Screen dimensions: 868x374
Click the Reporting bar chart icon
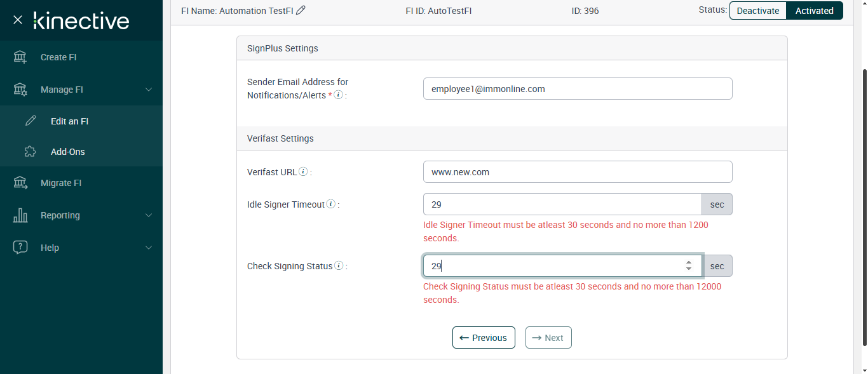pos(20,215)
